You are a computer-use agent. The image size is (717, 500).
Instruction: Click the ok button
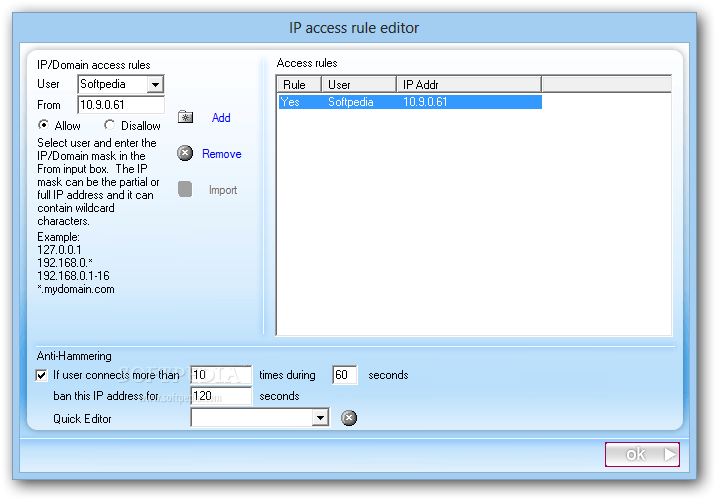642,454
